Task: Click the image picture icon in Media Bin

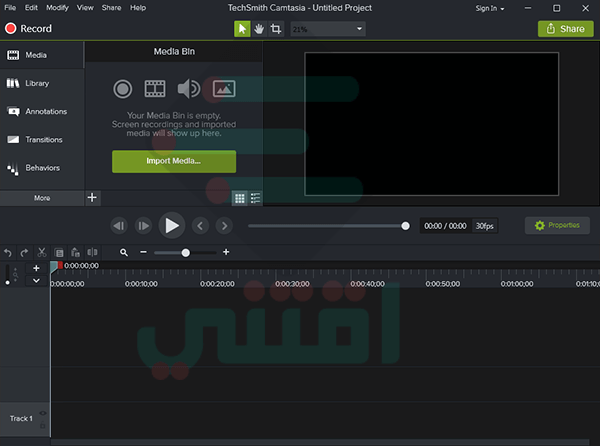Action: [x=224, y=89]
